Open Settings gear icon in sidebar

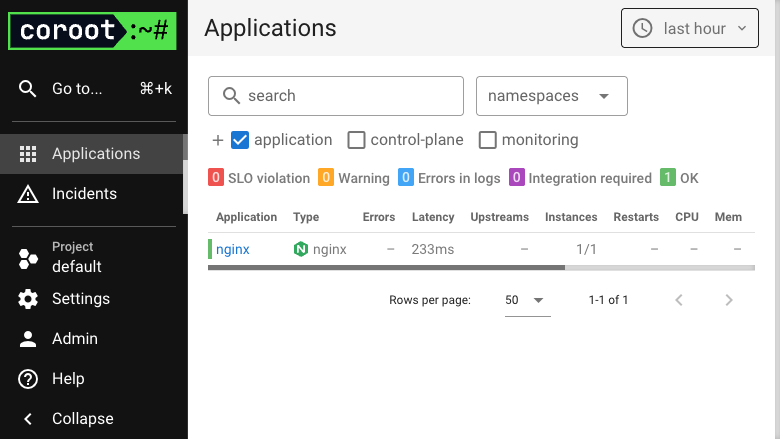point(28,299)
